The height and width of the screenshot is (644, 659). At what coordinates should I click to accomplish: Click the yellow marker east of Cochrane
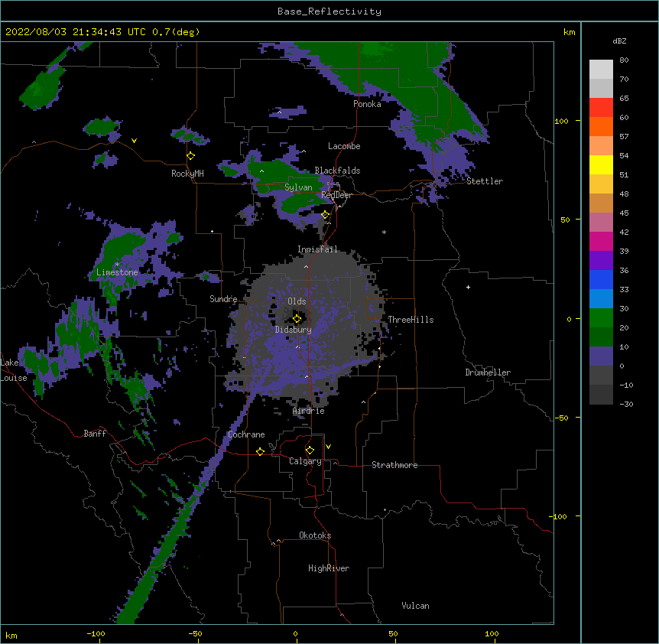pos(260,451)
